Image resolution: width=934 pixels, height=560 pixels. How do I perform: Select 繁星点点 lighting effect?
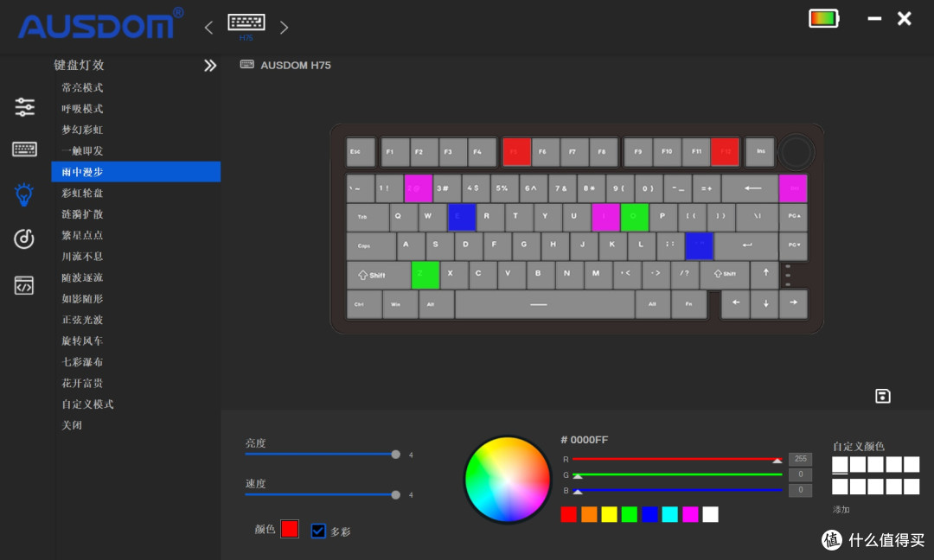tap(82, 235)
